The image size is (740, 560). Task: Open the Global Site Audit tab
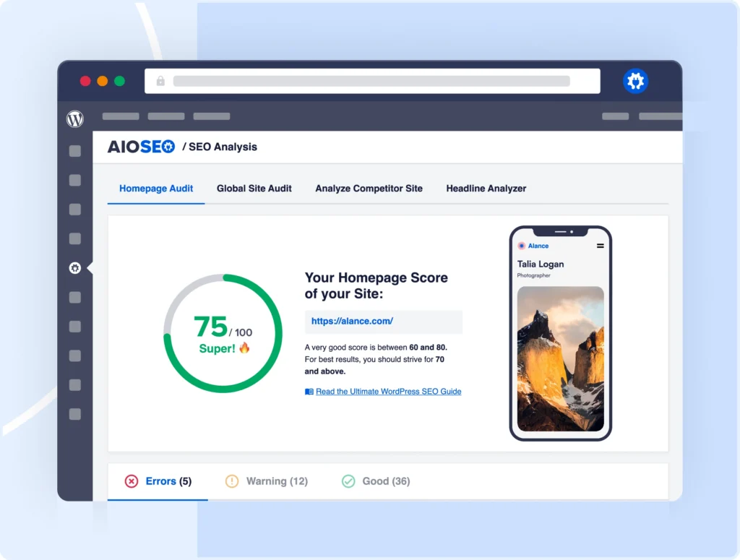(254, 189)
